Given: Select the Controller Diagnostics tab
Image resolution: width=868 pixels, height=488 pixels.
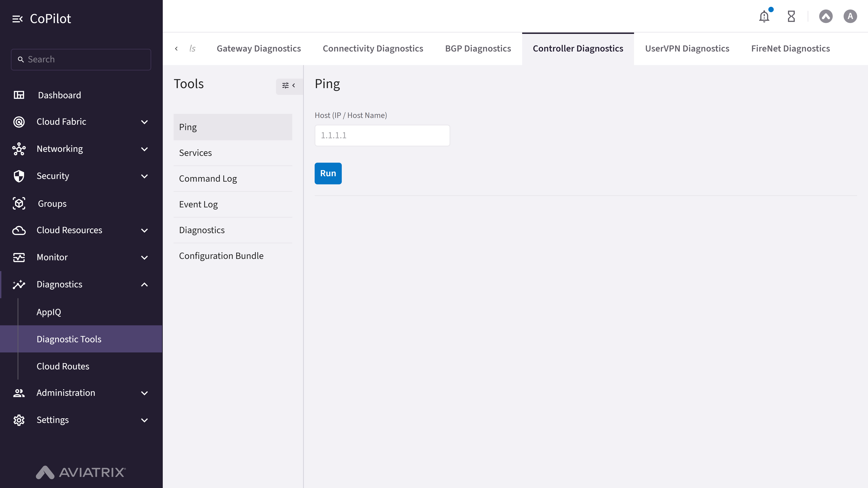Looking at the screenshot, I should pos(578,48).
